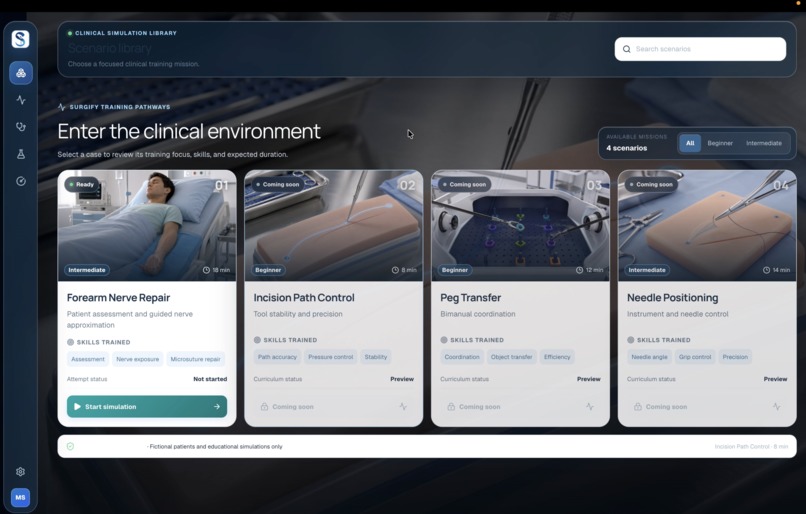
Task: Click the Forearm Nerve Repair title
Action: (x=118, y=298)
